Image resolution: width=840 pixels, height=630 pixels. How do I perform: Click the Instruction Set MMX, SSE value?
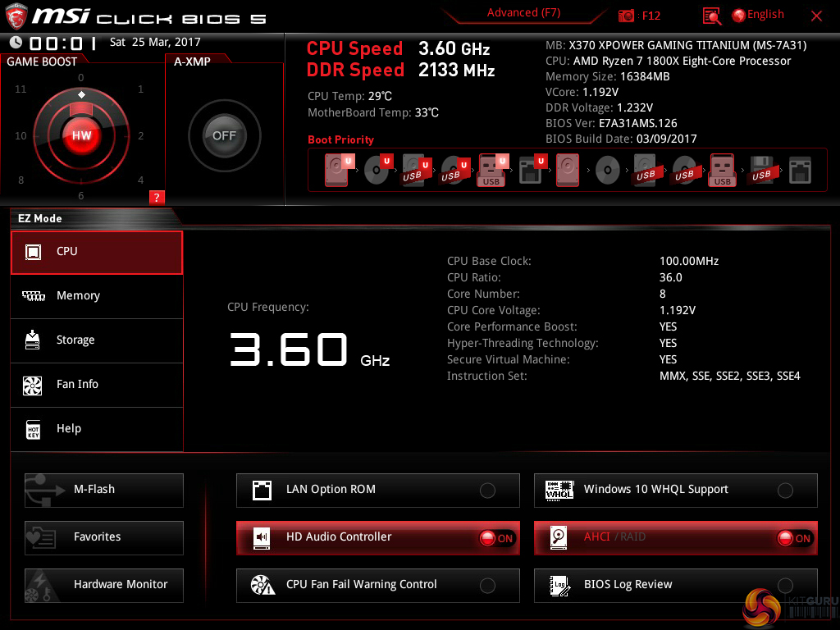pos(729,376)
